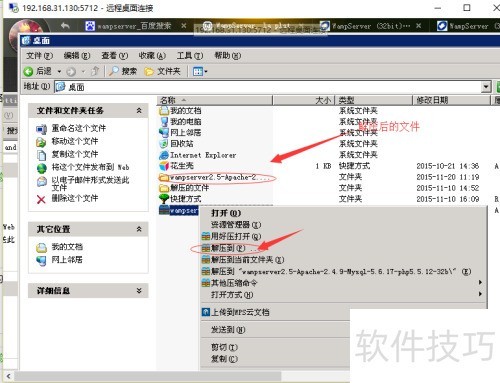500x383 pixels.
Task: Click the browser back arrow in background window
Action: (x=65, y=25)
